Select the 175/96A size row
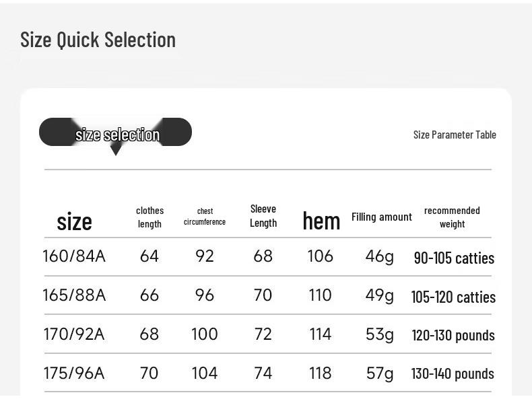This screenshot has height=399, width=532. pos(74,373)
